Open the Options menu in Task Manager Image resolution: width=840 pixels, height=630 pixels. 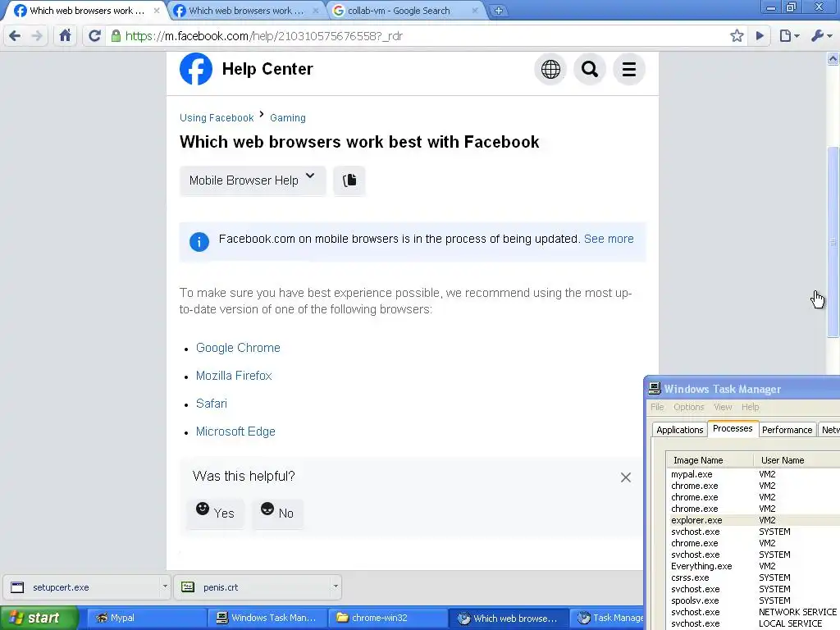pyautogui.click(x=688, y=407)
